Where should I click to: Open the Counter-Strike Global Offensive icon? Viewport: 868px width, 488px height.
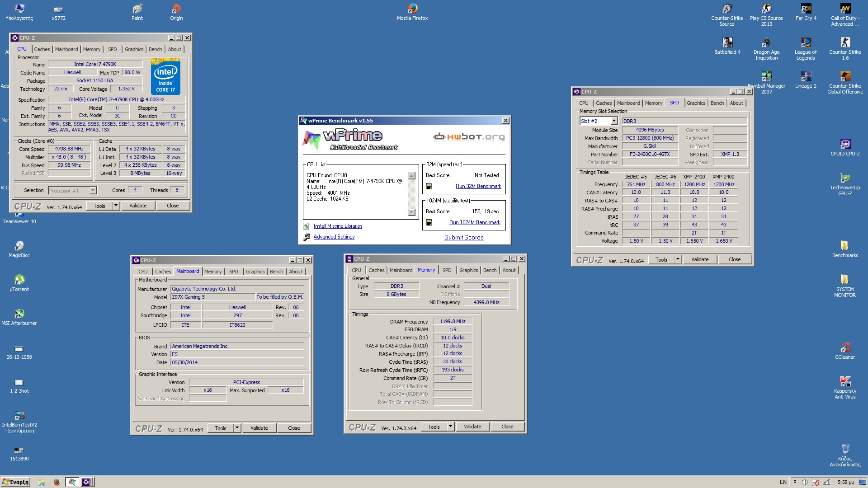point(845,83)
